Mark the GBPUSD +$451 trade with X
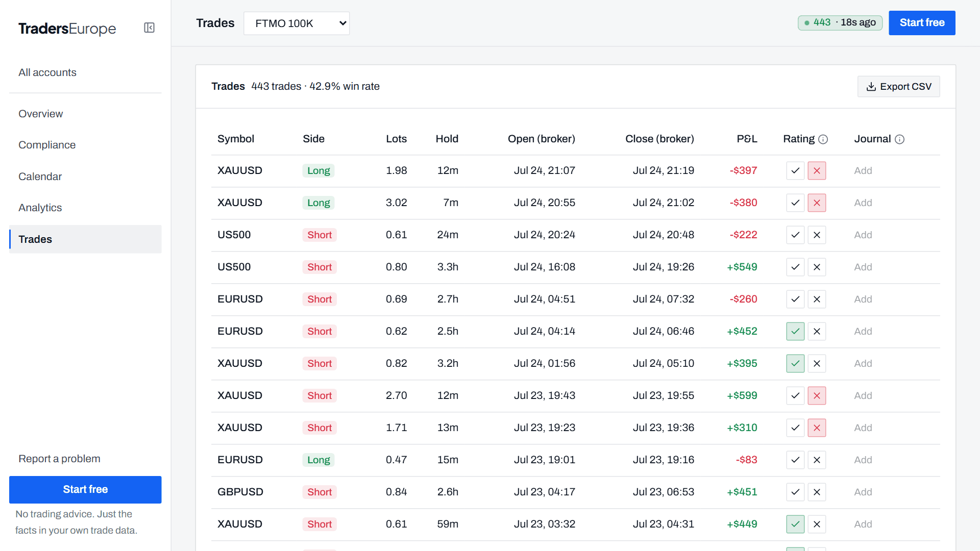 coord(817,492)
